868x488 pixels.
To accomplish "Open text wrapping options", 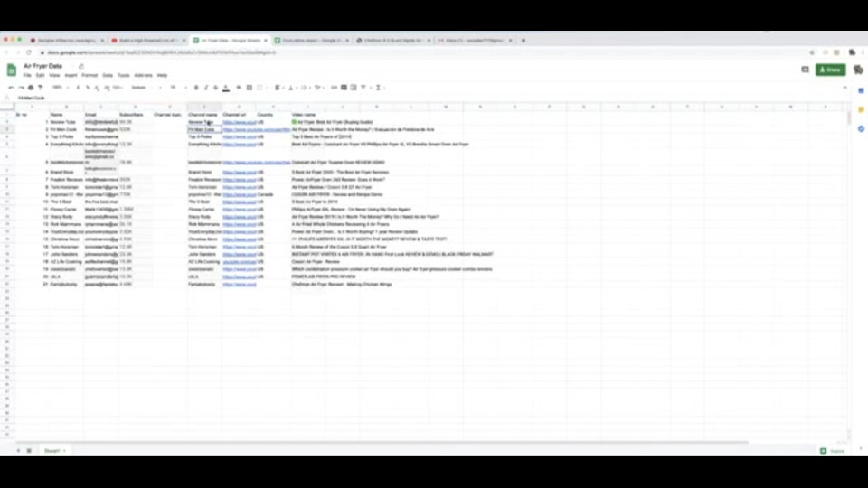I will point(305,88).
